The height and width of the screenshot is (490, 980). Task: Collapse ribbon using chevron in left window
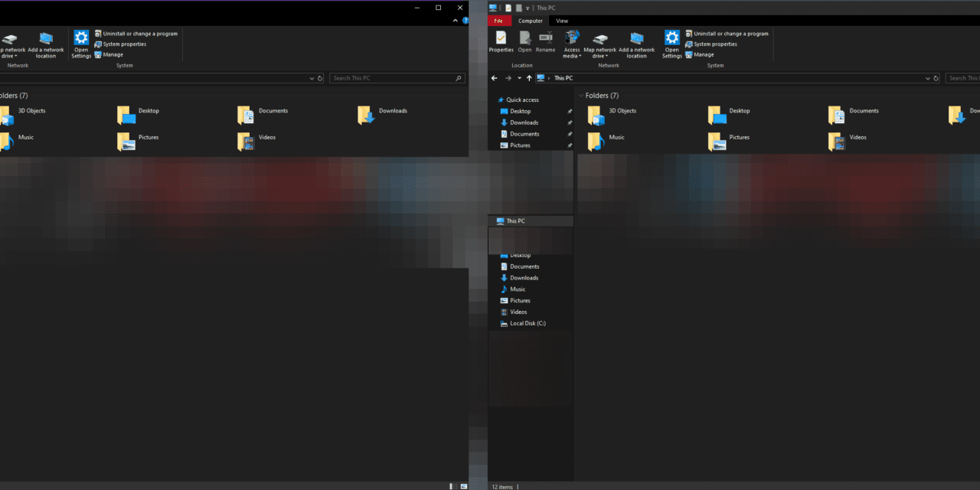[x=456, y=21]
